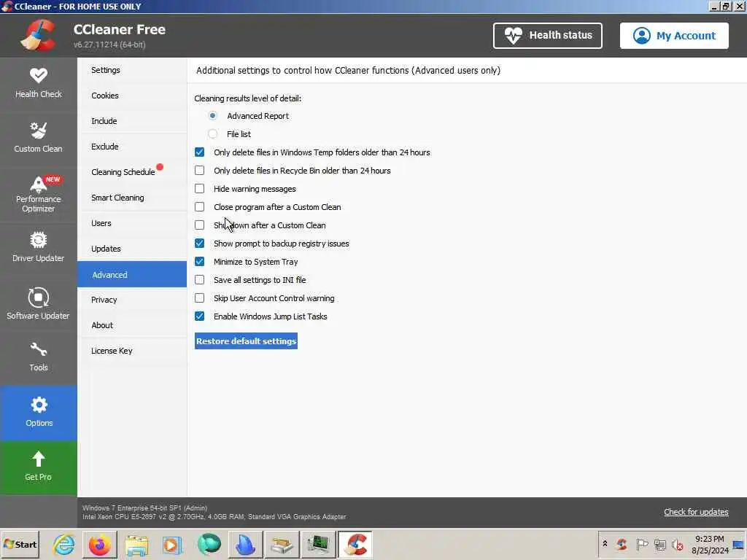Open the Smart Cleaning options page

point(132,198)
